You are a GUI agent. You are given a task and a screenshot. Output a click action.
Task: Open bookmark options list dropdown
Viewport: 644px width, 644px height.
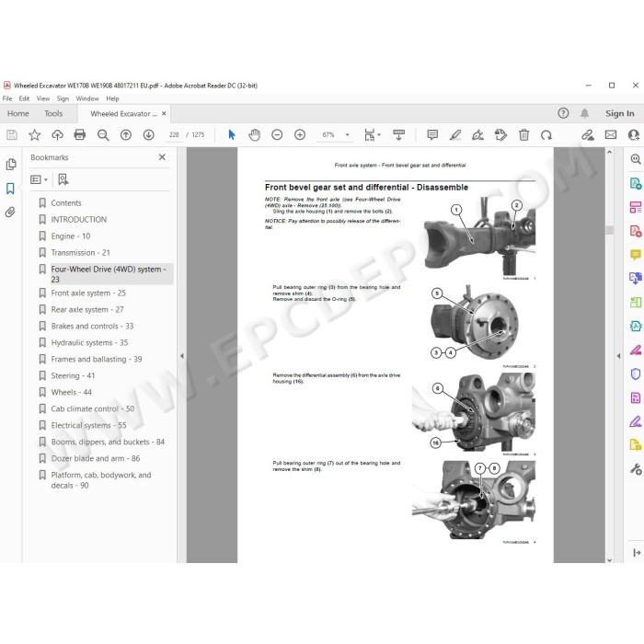tap(39, 179)
